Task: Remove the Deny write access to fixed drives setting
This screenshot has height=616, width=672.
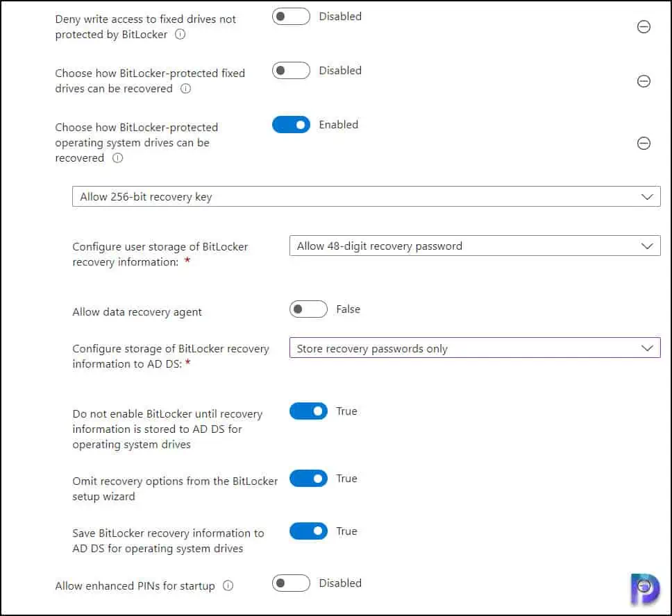Action: coord(644,27)
